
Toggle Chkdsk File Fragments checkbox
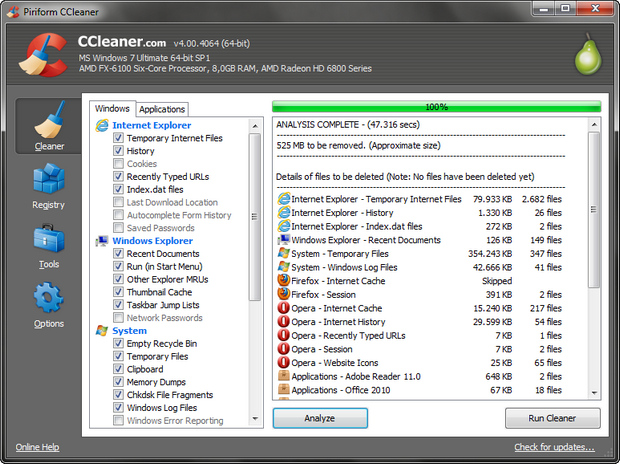point(118,395)
